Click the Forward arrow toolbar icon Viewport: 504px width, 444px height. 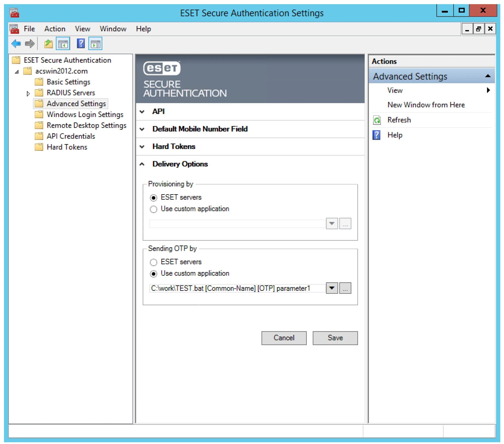click(30, 44)
